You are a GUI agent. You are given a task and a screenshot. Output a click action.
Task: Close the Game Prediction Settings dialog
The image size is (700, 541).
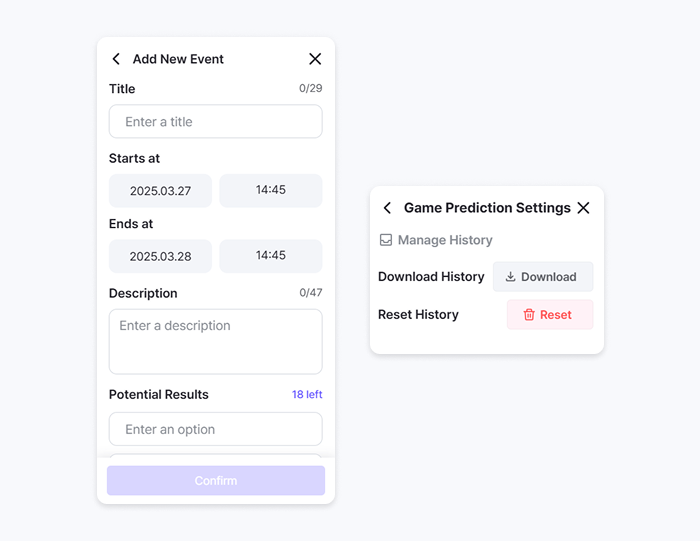[584, 208]
